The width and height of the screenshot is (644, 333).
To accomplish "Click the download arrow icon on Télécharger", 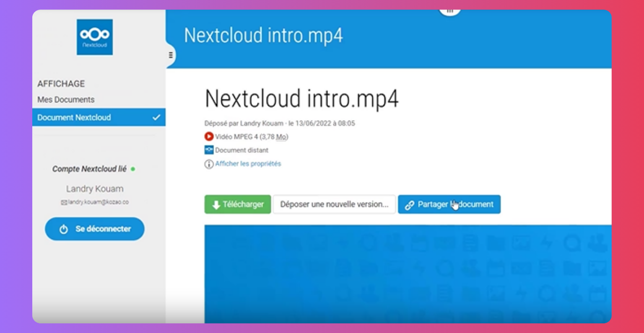I will click(216, 205).
